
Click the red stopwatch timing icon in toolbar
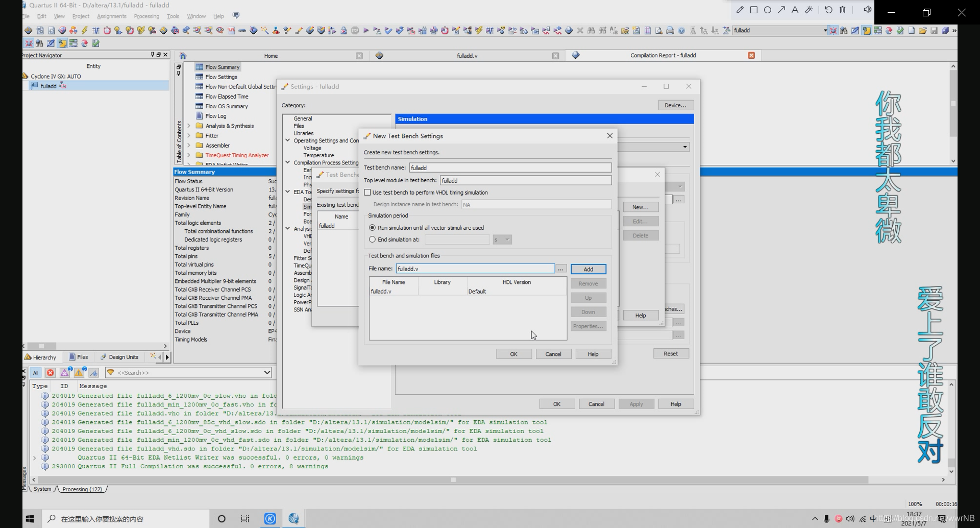point(107,31)
